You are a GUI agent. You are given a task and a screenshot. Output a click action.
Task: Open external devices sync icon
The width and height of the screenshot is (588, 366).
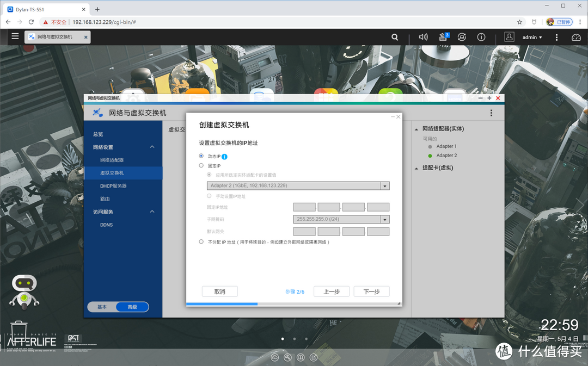[x=462, y=37]
